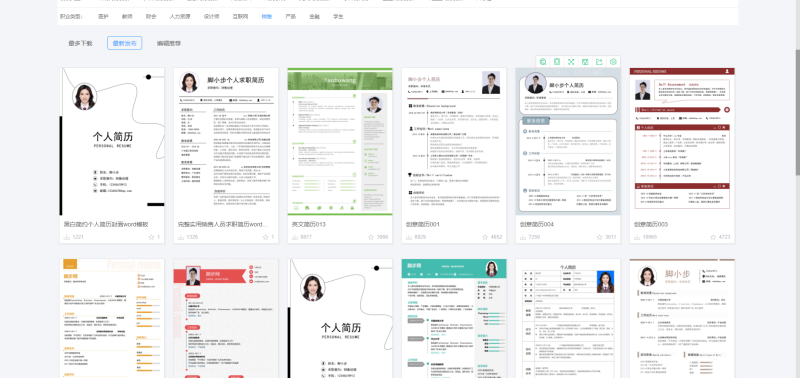This screenshot has width=800, height=378.
Task: Open the 英文简历013 green resume title link
Action: 309,224
